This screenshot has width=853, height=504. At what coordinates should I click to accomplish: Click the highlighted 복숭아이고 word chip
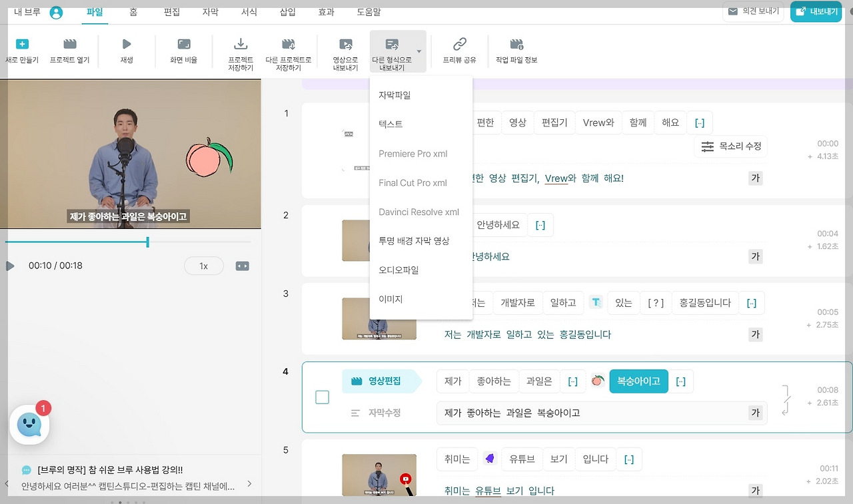coord(638,381)
